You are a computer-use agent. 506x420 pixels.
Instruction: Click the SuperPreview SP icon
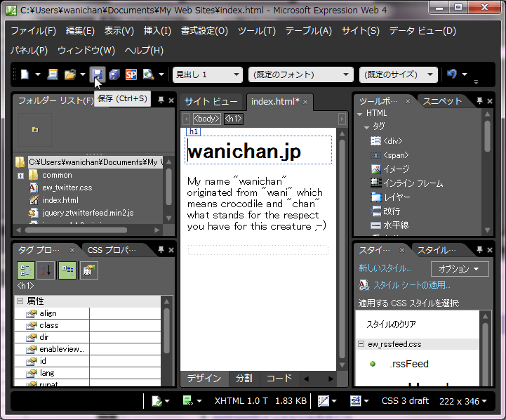coord(131,74)
